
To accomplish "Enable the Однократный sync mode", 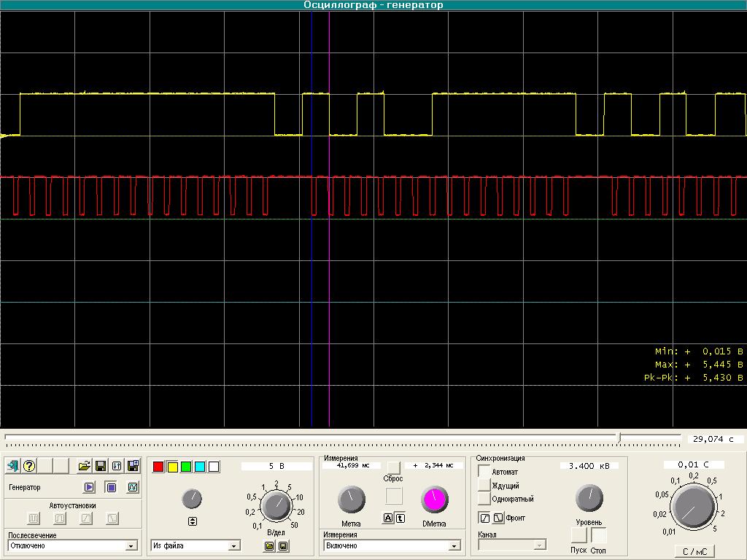I will tap(484, 499).
